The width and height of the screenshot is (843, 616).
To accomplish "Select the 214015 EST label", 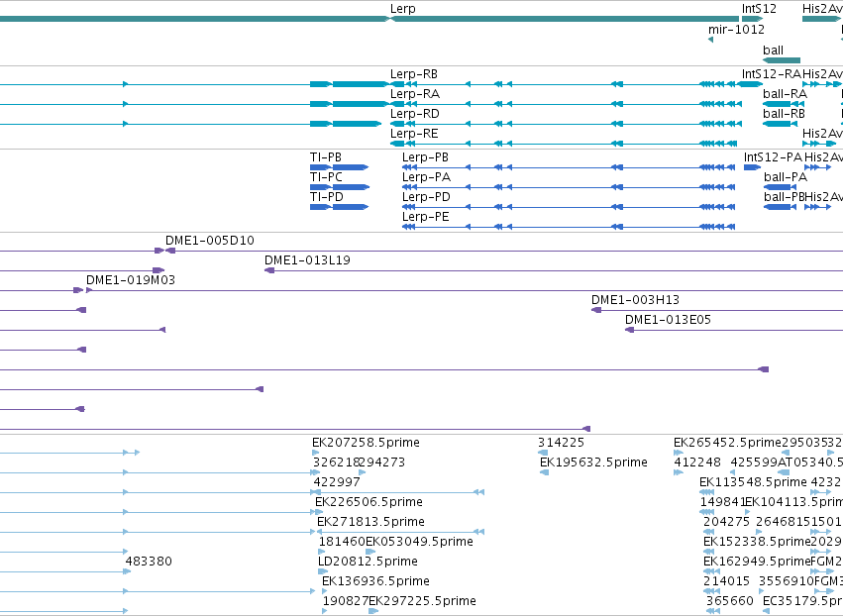I will coord(726,581).
